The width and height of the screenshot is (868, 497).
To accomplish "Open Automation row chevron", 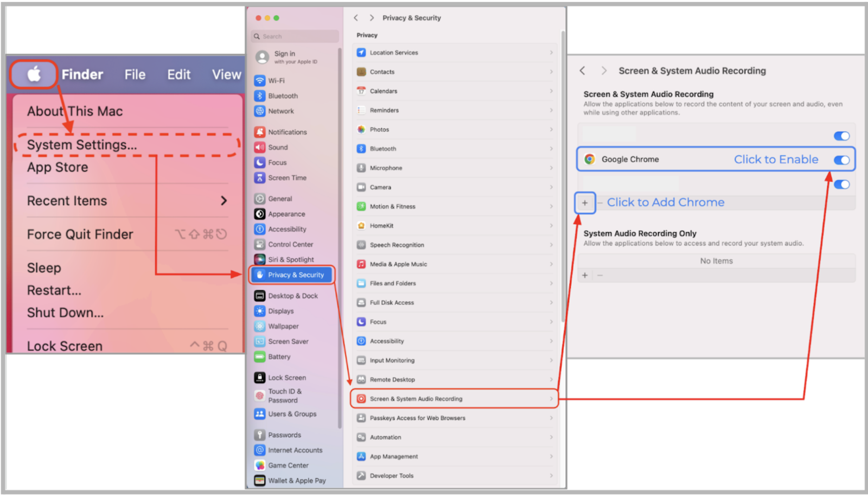I will coord(551,437).
